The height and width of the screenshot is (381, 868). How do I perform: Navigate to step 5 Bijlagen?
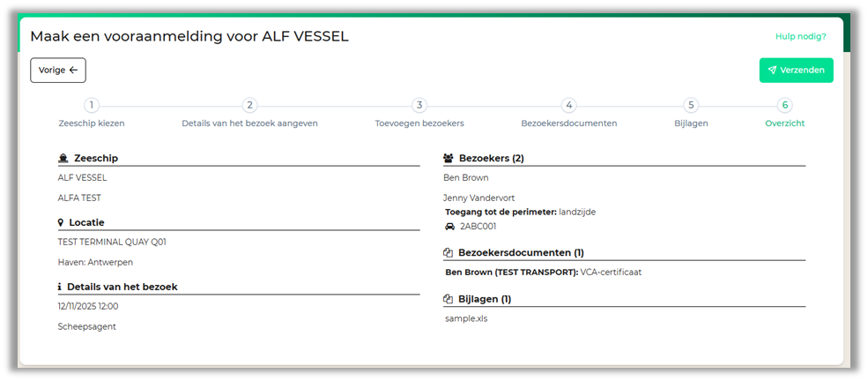tap(691, 106)
